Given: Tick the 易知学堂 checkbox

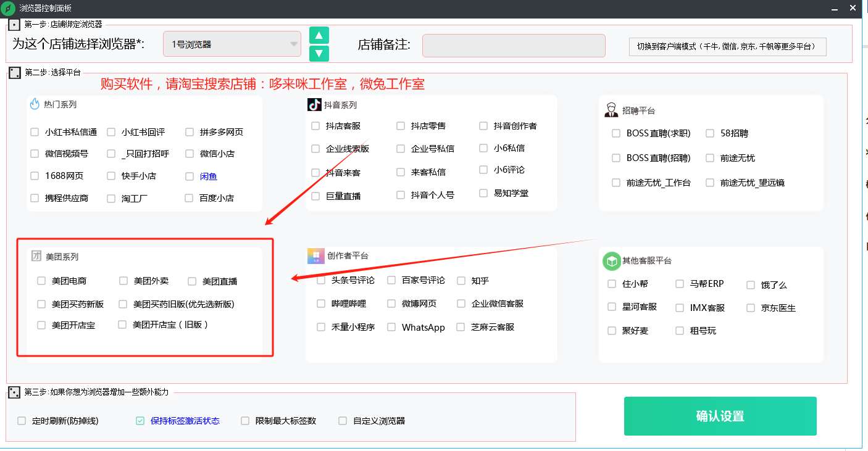Looking at the screenshot, I should [x=483, y=193].
